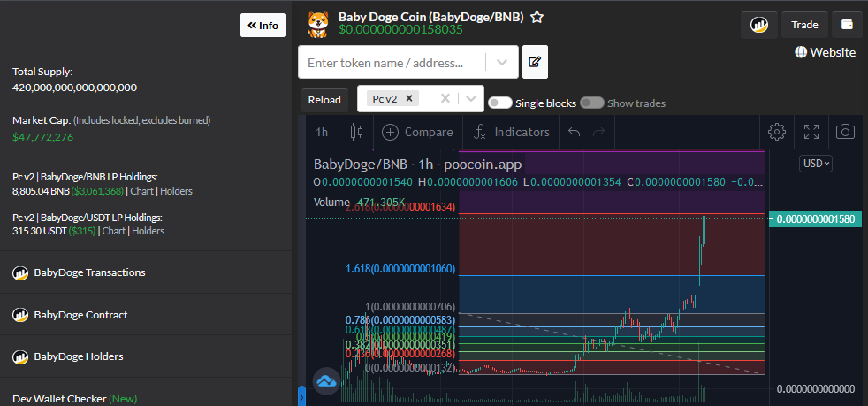Click the Baby Doge Coin logo
This screenshot has height=406, width=868.
point(317,25)
